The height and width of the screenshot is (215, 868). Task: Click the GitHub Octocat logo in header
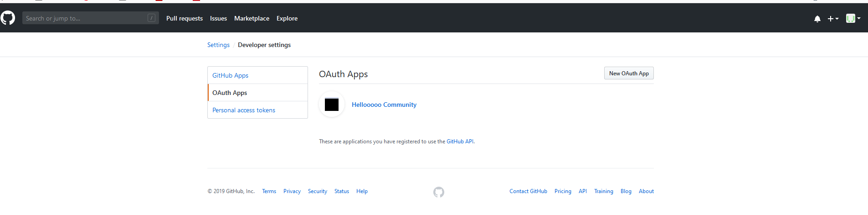pyautogui.click(x=8, y=18)
